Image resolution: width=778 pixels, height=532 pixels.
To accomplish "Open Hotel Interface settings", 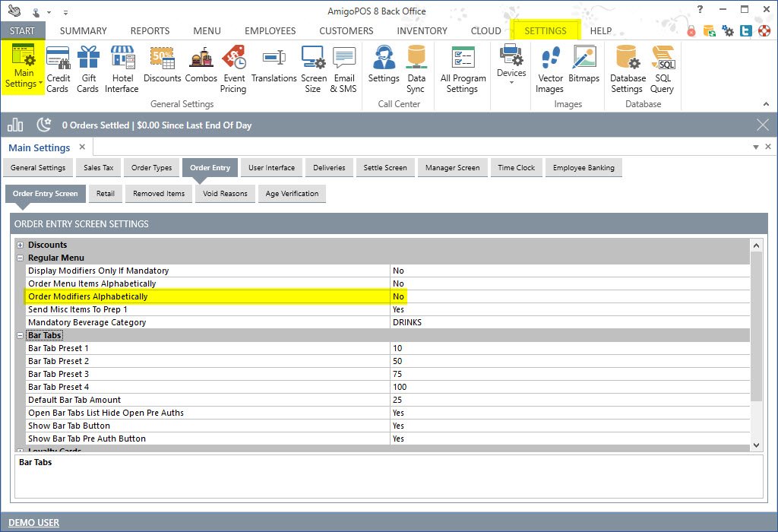I will point(122,68).
